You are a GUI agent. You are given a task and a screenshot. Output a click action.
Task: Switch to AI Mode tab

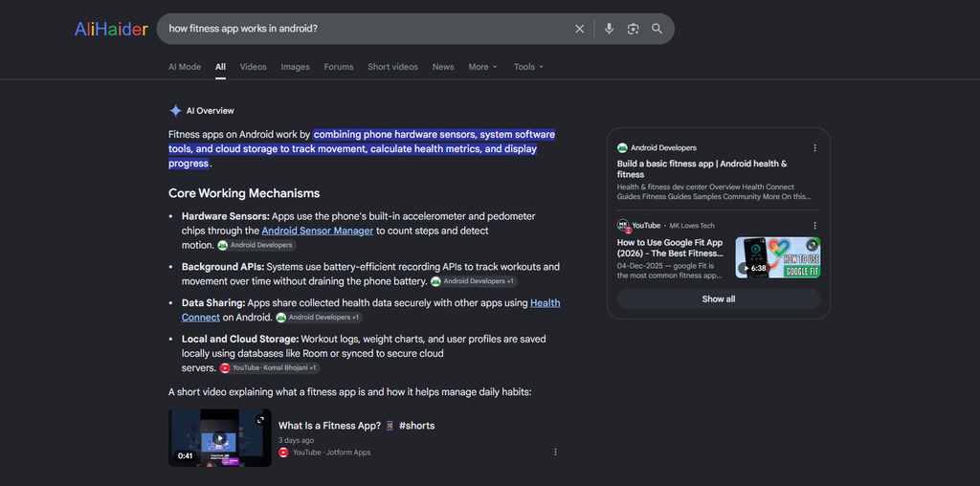[185, 67]
